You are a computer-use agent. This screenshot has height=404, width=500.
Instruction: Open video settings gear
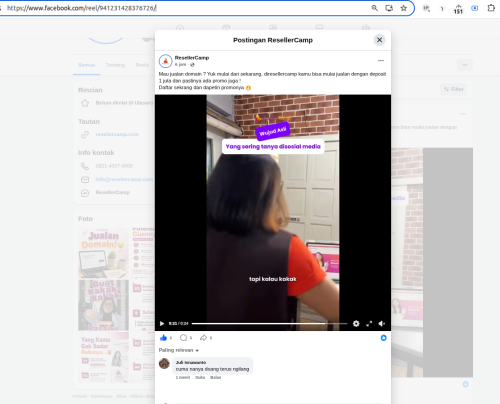click(356, 323)
